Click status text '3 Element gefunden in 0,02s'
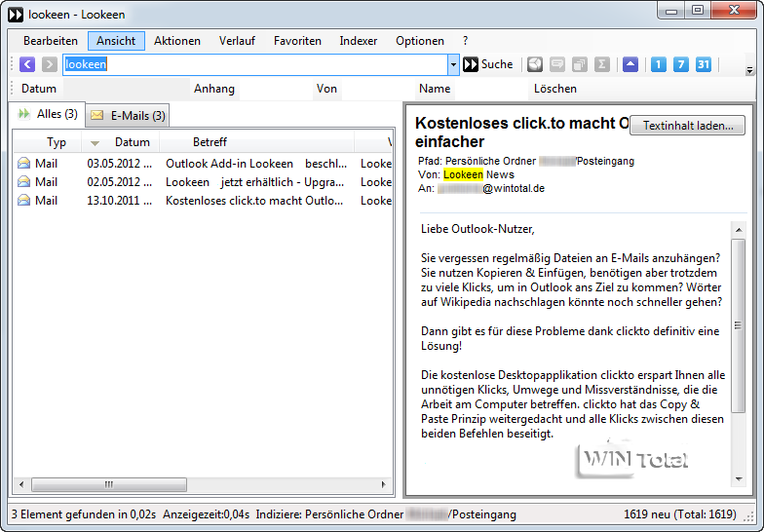The image size is (764, 532). click(84, 514)
